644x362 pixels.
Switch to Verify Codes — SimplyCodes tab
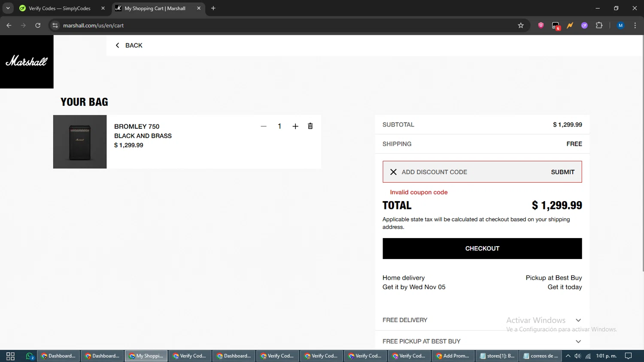point(60,8)
